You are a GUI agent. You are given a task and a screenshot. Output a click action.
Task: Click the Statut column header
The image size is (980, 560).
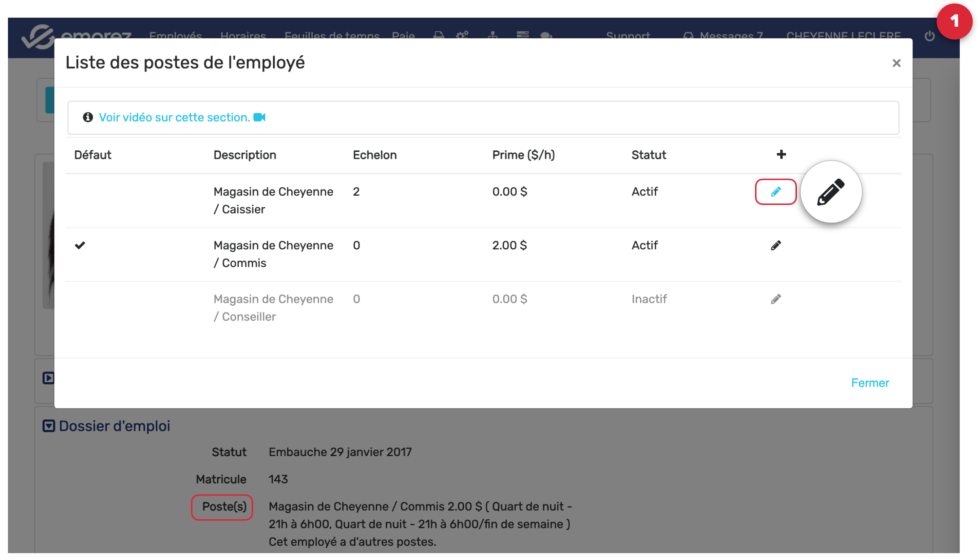click(x=649, y=155)
